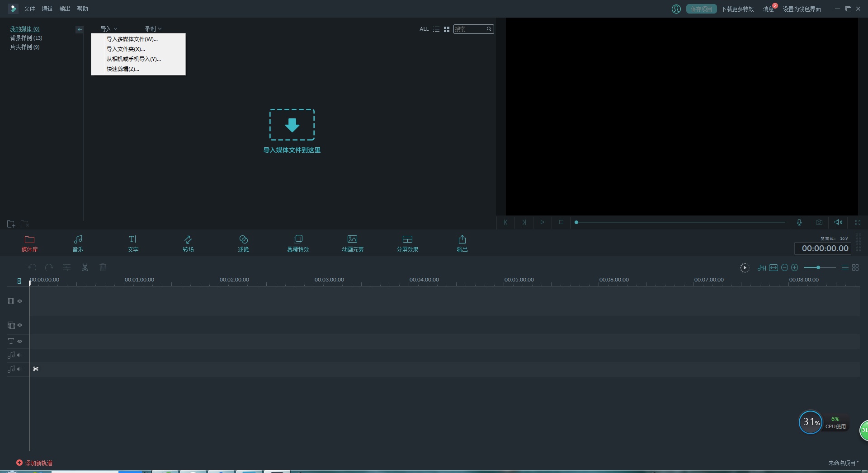
Task: Toggle visibility eye of main video track
Action: [20, 301]
